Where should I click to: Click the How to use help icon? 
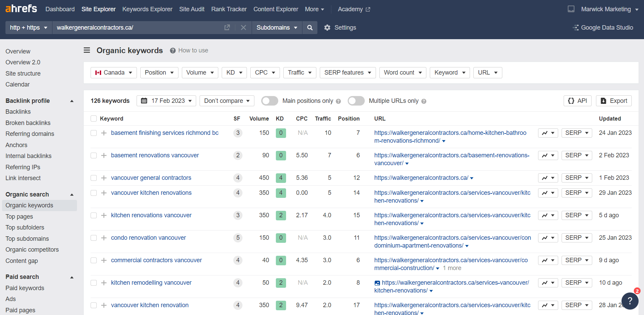(x=173, y=50)
